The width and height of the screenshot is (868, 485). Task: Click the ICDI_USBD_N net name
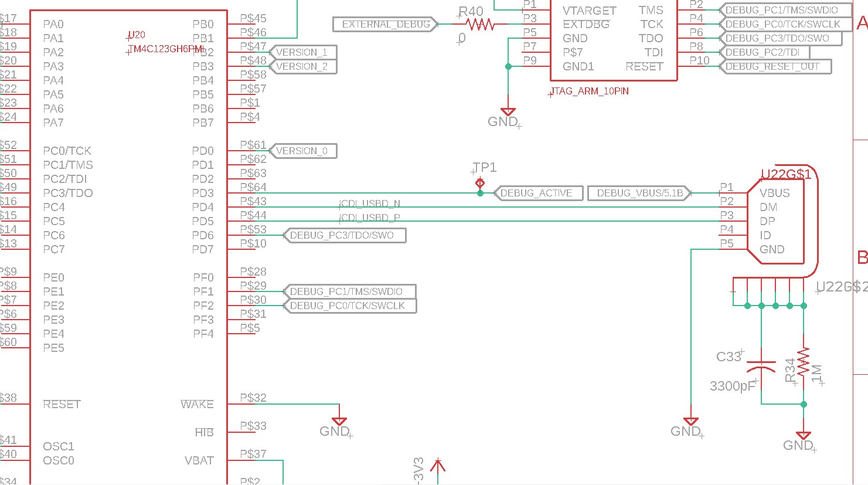[x=370, y=204]
